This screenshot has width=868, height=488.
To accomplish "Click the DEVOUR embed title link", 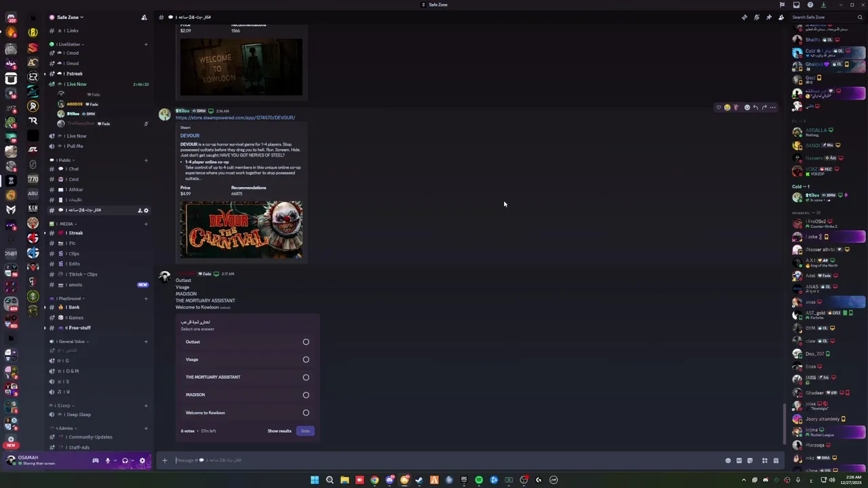I will pos(190,136).
